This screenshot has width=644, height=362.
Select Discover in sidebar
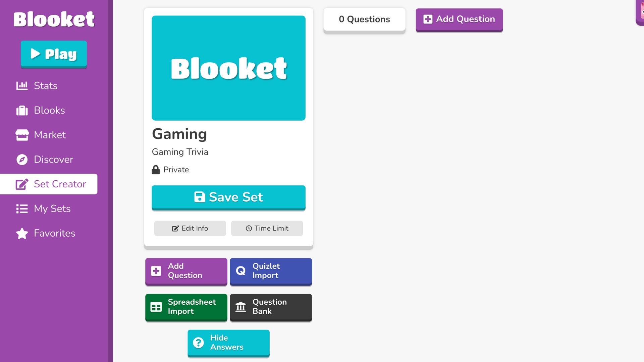pos(54,160)
